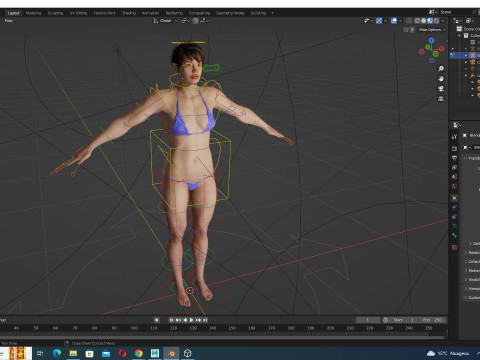
Task: Open Google Chrome from the taskbar
Action: pos(139,353)
